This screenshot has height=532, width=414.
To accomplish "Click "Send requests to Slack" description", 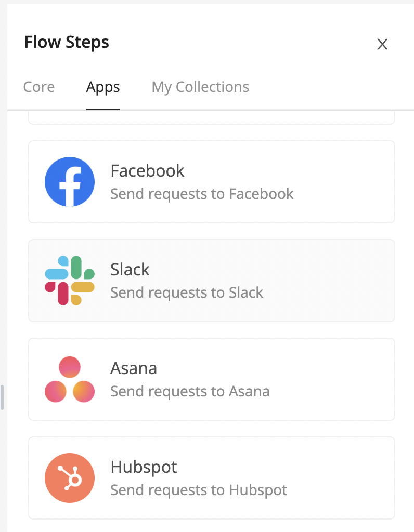I will coord(187,293).
